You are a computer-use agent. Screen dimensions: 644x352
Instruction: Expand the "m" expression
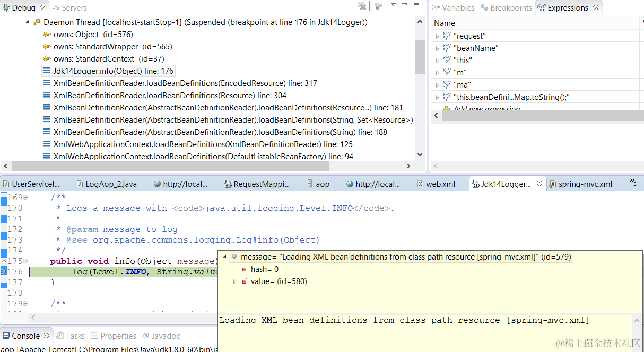pos(437,73)
